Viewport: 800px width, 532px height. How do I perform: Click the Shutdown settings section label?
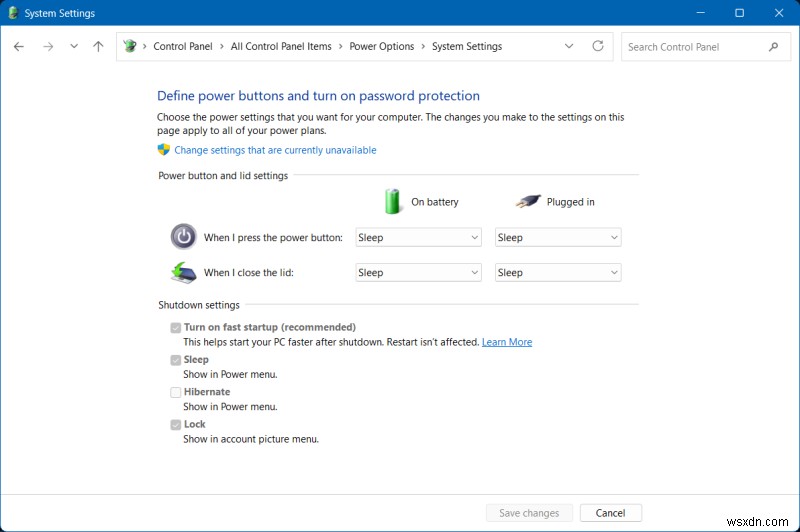click(198, 305)
